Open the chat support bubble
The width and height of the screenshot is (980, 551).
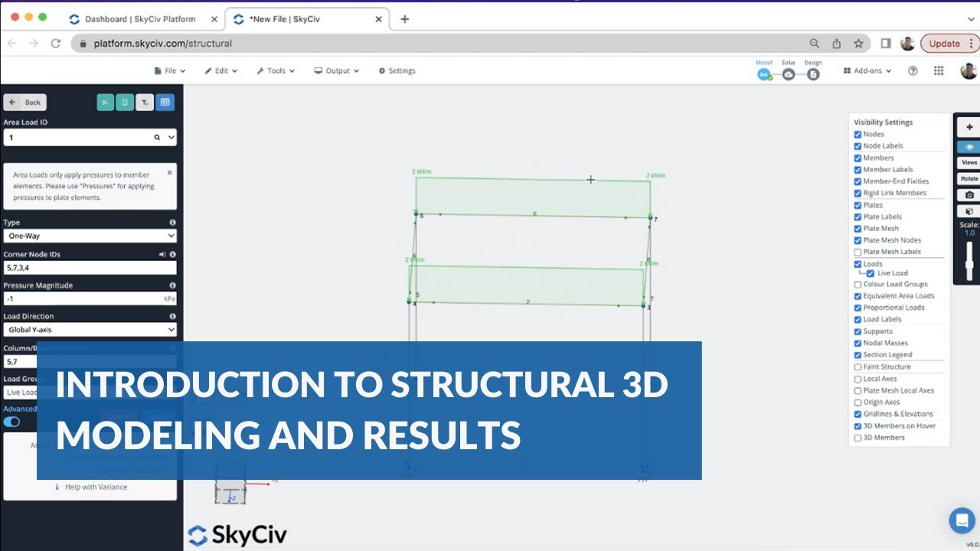pyautogui.click(x=962, y=520)
